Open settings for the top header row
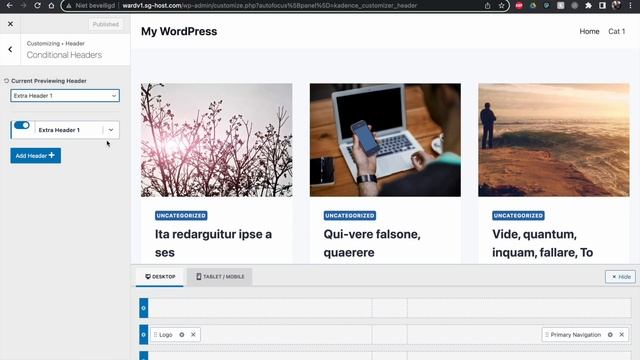 144,308
